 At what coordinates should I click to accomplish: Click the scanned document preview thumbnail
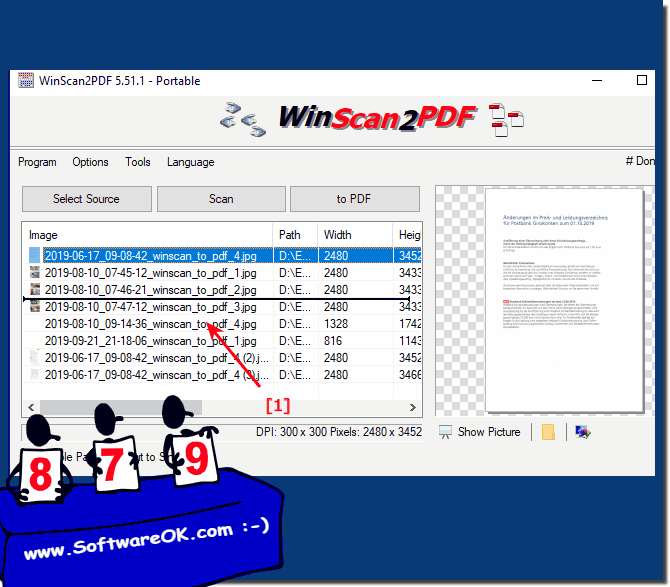(564, 300)
